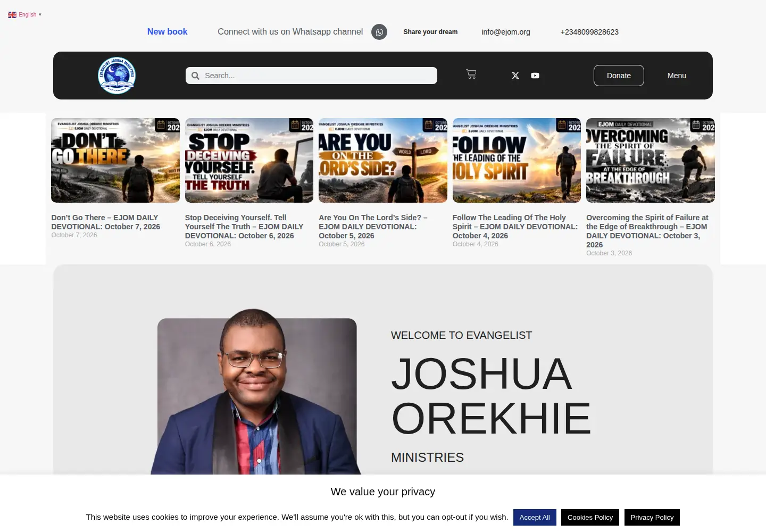
Task: Open the Share your dream link
Action: tap(430, 32)
